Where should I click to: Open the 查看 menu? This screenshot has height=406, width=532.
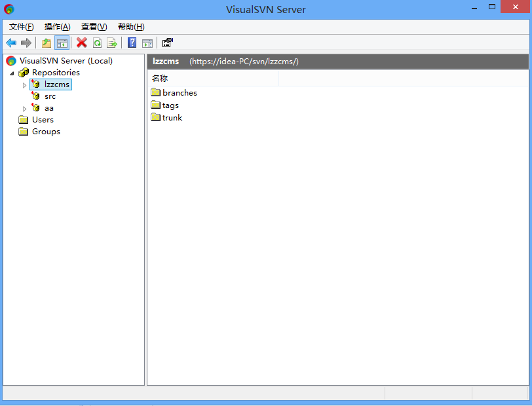point(93,27)
